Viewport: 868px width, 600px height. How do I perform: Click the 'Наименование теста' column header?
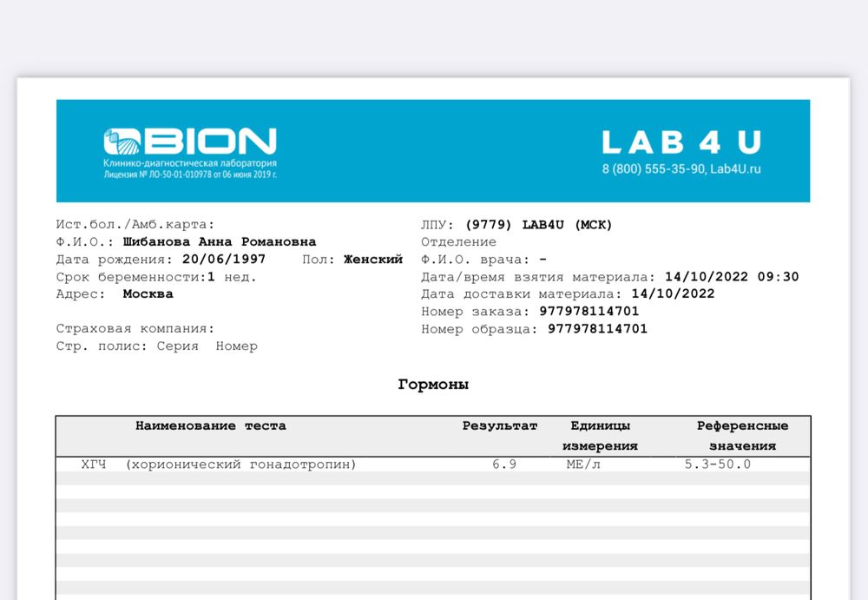[211, 426]
